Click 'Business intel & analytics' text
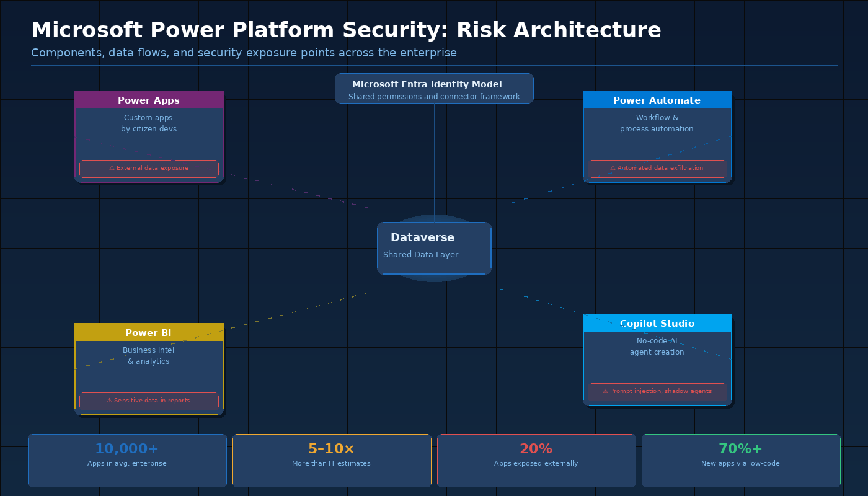868x496 pixels. (149, 356)
